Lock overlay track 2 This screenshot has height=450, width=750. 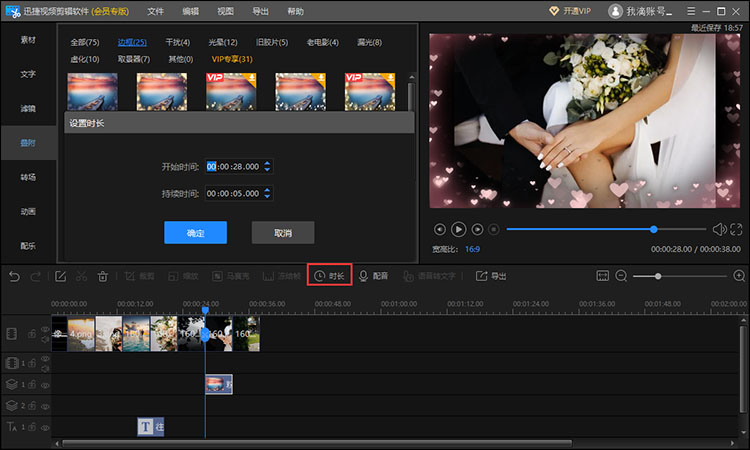pos(32,406)
